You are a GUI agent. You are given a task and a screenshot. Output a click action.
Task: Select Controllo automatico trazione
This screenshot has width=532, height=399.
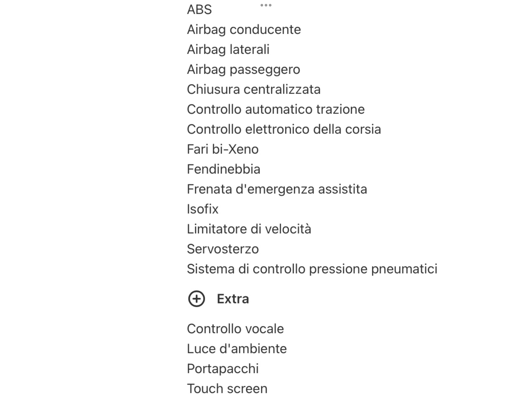pos(276,109)
